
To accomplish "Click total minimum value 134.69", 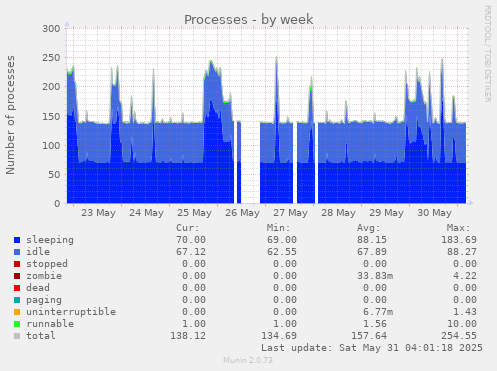I will point(279,336).
